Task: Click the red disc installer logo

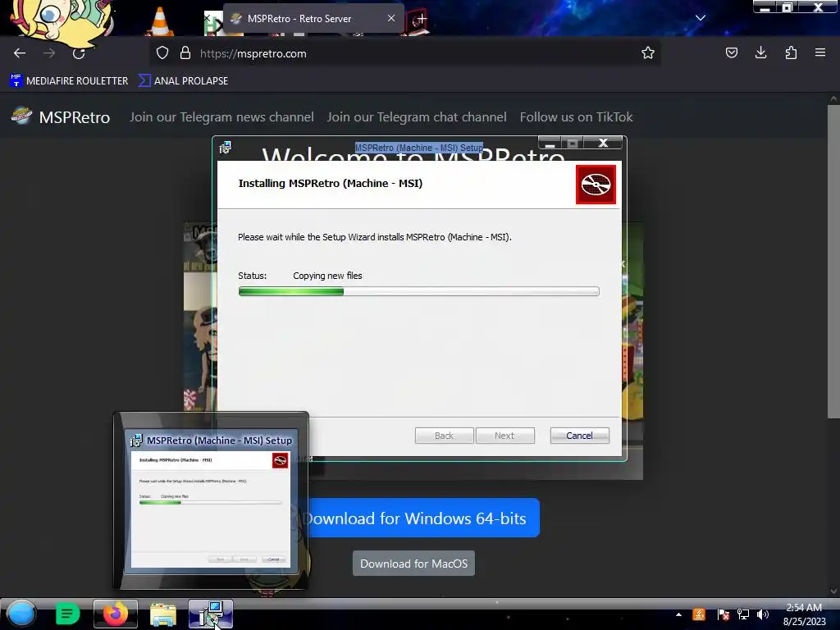Action: [596, 185]
